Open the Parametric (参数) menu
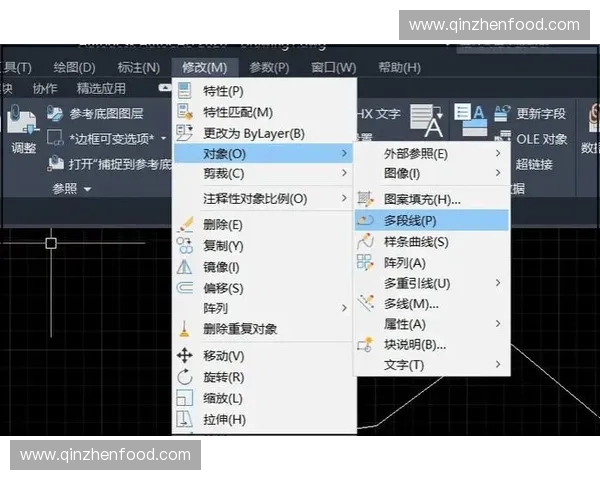 click(x=269, y=67)
